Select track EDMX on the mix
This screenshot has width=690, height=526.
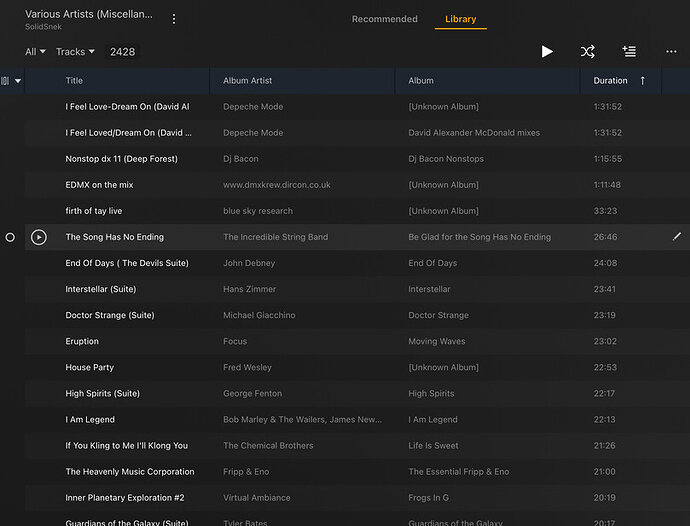coord(99,185)
